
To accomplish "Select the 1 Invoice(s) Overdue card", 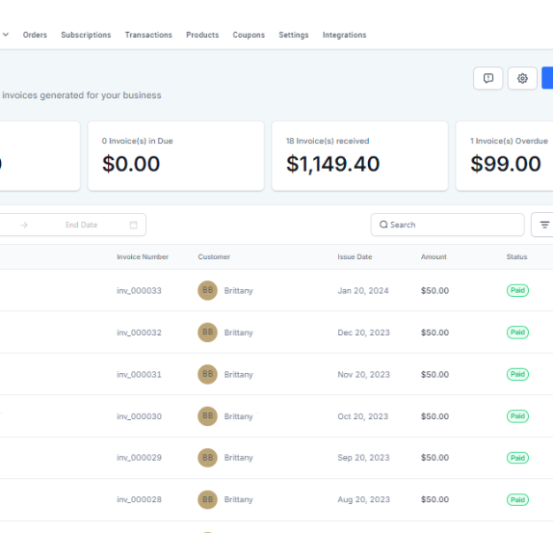I will click(504, 156).
